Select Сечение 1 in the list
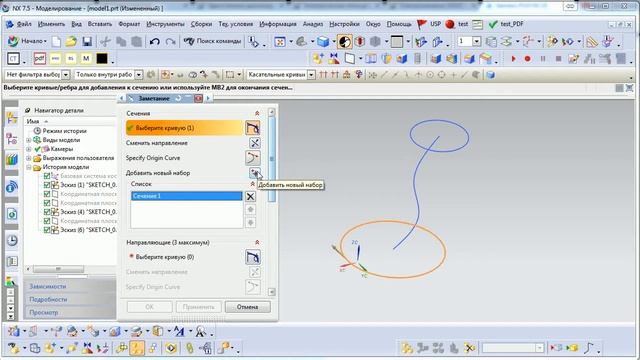The height and width of the screenshot is (360, 640). 187,196
